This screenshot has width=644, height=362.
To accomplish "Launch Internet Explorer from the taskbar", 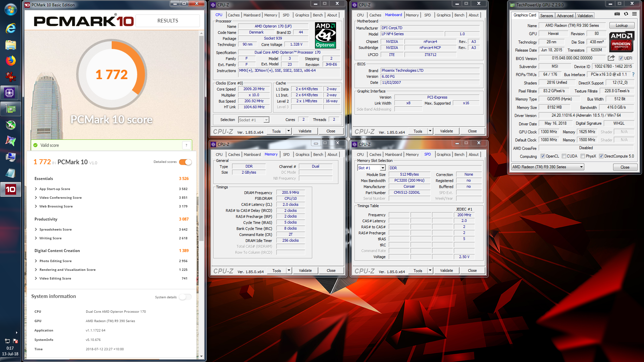I will click(x=10, y=28).
